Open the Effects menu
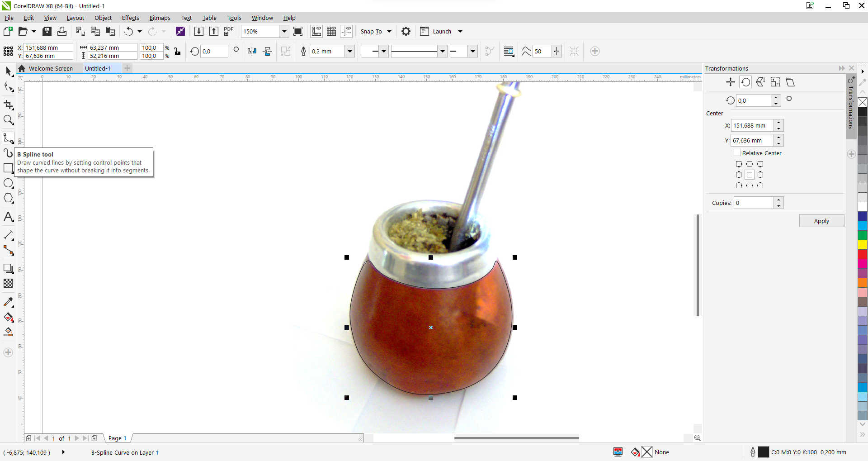The height and width of the screenshot is (461, 868). pyautogui.click(x=130, y=18)
